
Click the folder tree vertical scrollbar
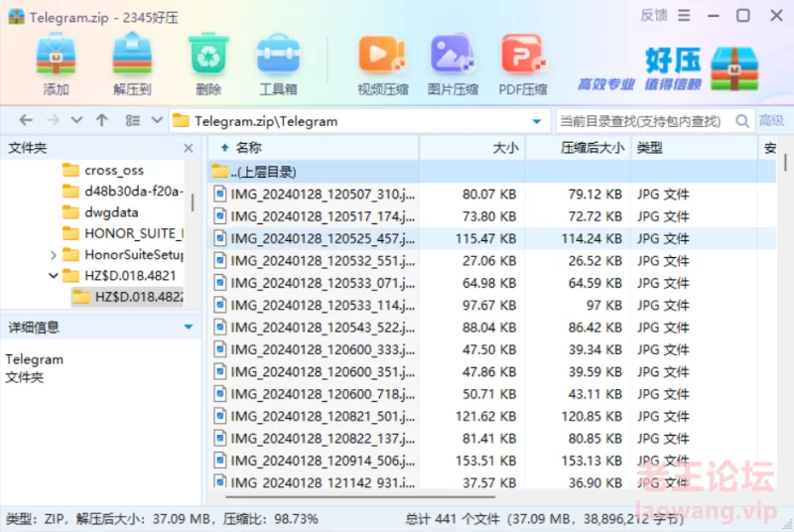(192, 203)
